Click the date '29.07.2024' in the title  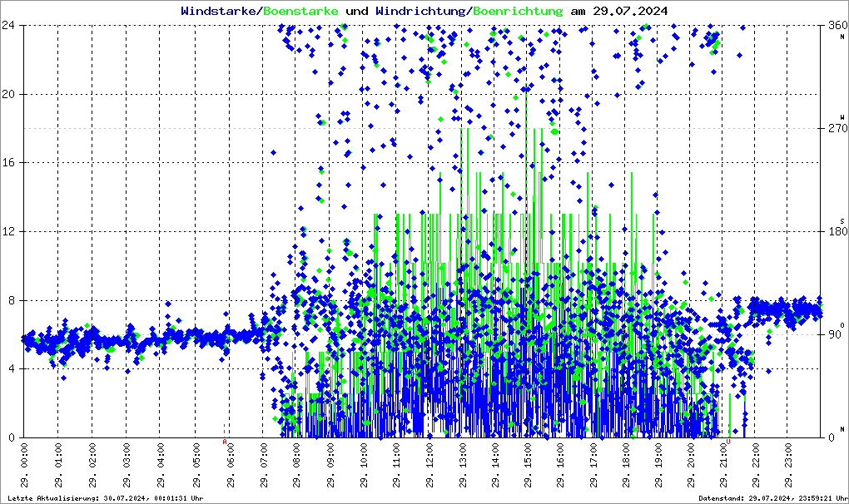click(x=630, y=11)
